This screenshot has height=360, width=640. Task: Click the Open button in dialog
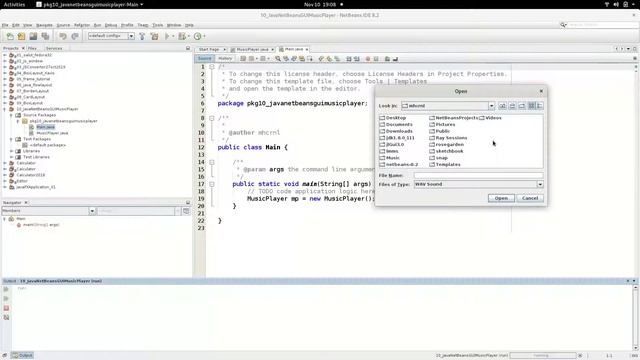[501, 198]
